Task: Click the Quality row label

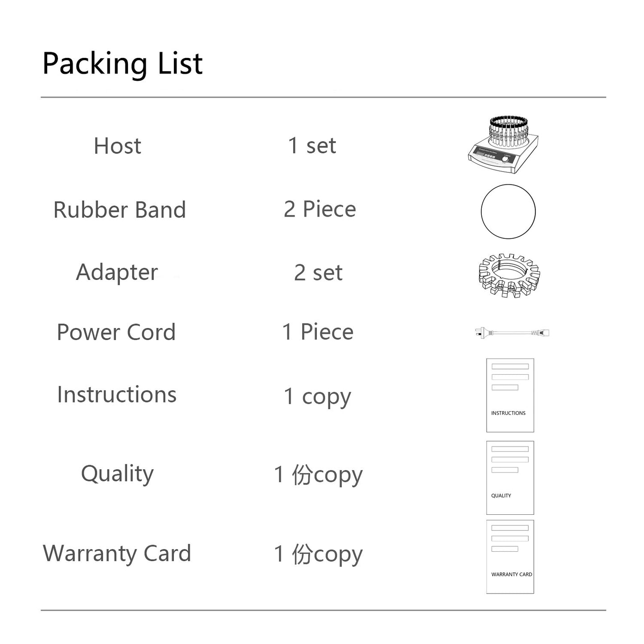Action: pos(117,474)
